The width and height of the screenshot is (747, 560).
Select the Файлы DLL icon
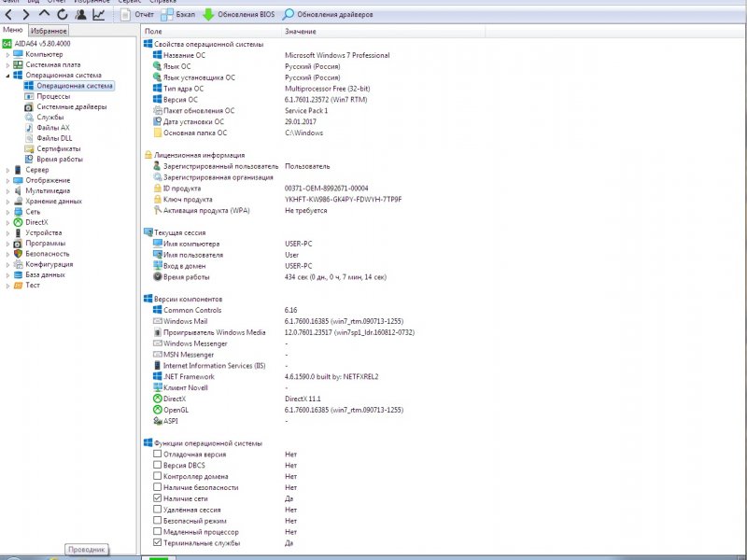click(29, 138)
